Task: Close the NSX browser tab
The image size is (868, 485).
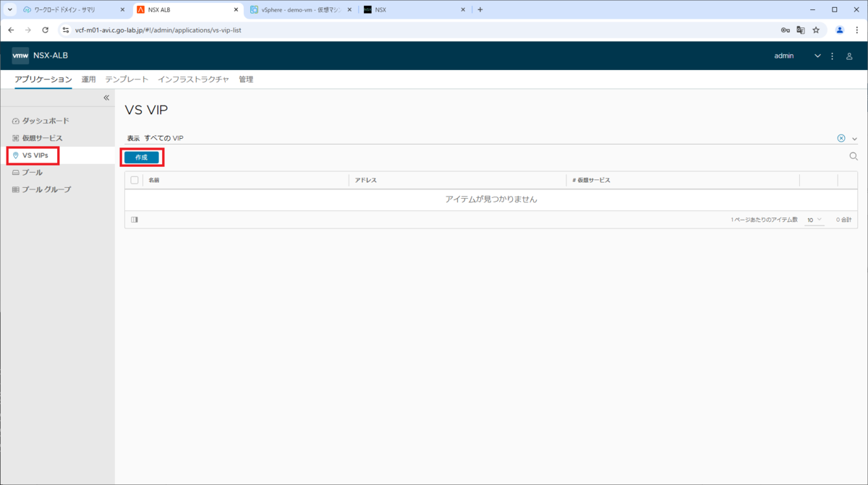Action: point(463,10)
